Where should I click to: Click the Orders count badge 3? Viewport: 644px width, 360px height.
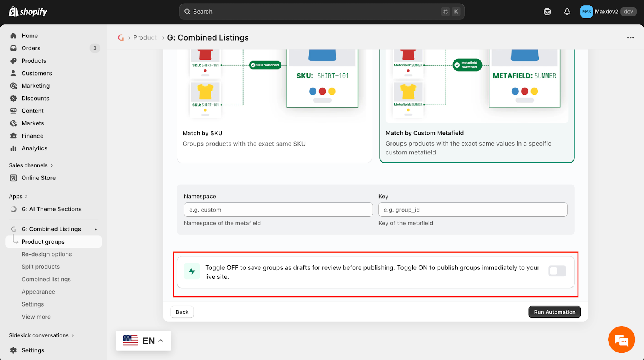pos(95,48)
